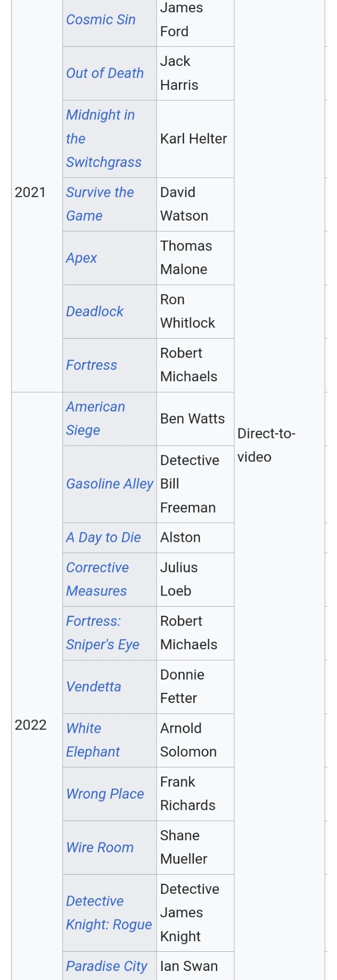The height and width of the screenshot is (980, 337).
Task: Follow the Midnight in the Switchgrass link
Action: coord(104,139)
